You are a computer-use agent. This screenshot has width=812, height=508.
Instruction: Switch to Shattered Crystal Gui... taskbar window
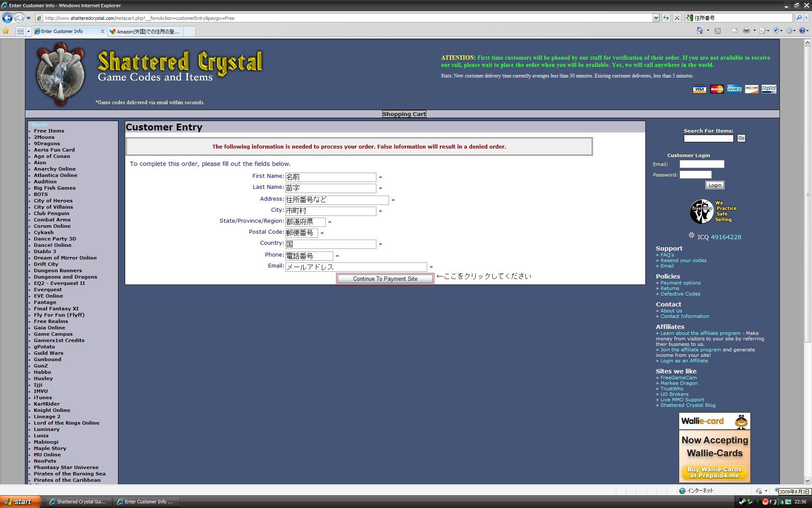pos(78,502)
